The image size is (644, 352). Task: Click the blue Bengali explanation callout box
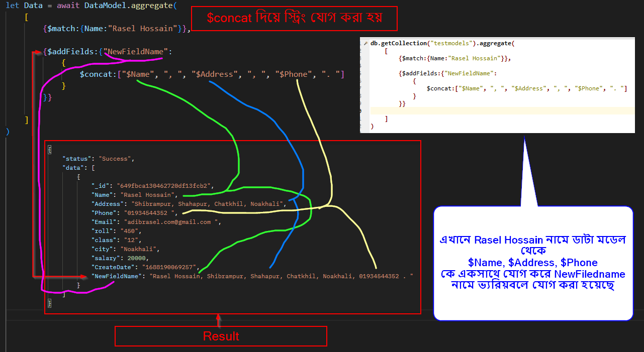click(x=533, y=262)
